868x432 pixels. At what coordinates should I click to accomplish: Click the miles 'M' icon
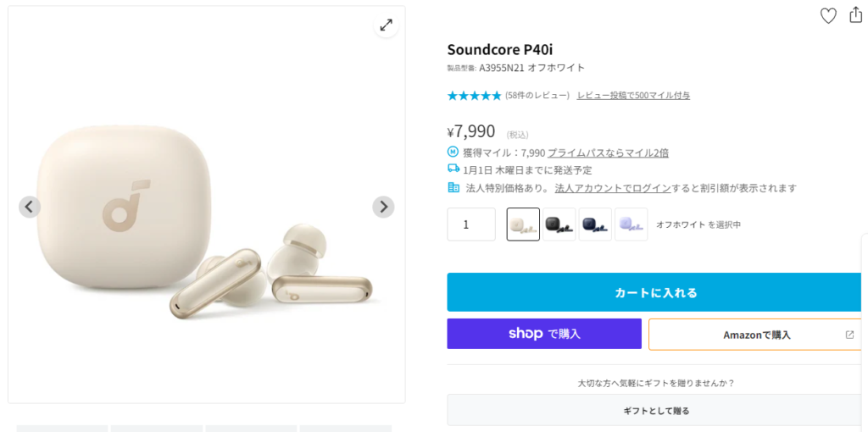pyautogui.click(x=453, y=152)
